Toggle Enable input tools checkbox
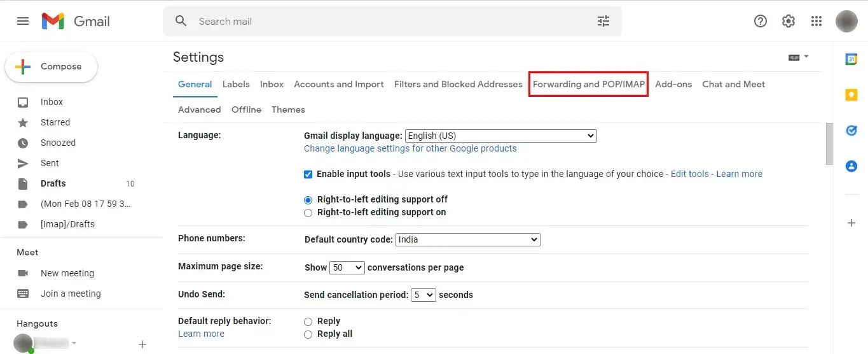Screen dimensions: 868x354 308,174
